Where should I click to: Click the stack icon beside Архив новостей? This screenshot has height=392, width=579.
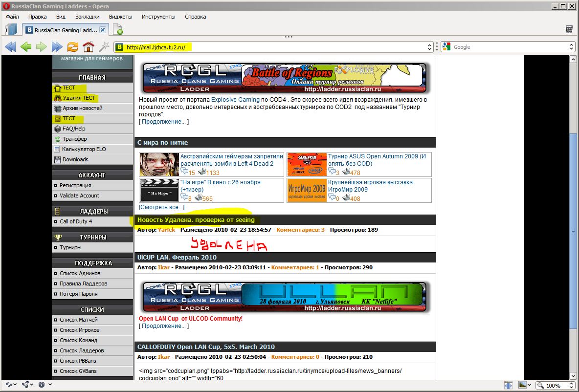click(57, 109)
